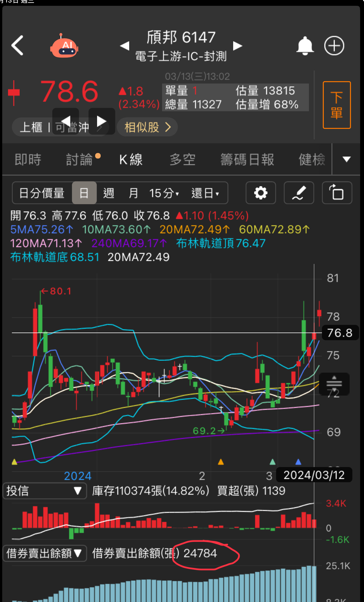This screenshot has width=364, height=602.
Task: Go to next stock with right arrow
Action: [x=237, y=46]
